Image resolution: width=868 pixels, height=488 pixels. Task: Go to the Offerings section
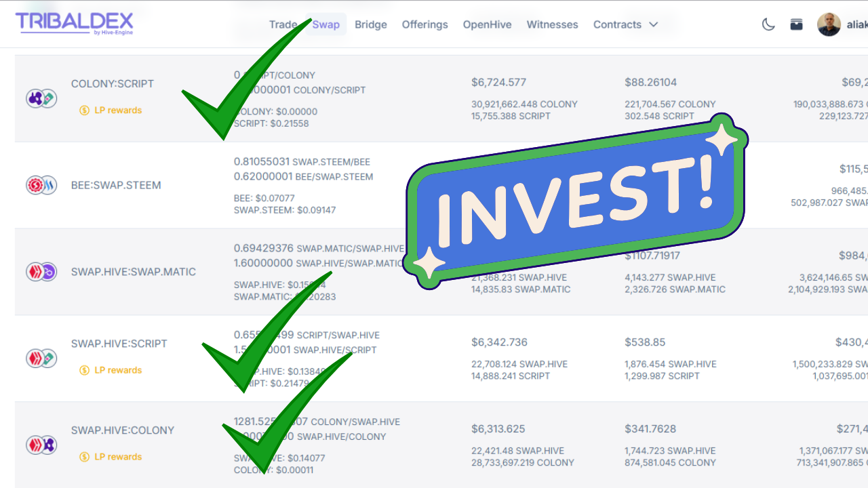coord(425,24)
